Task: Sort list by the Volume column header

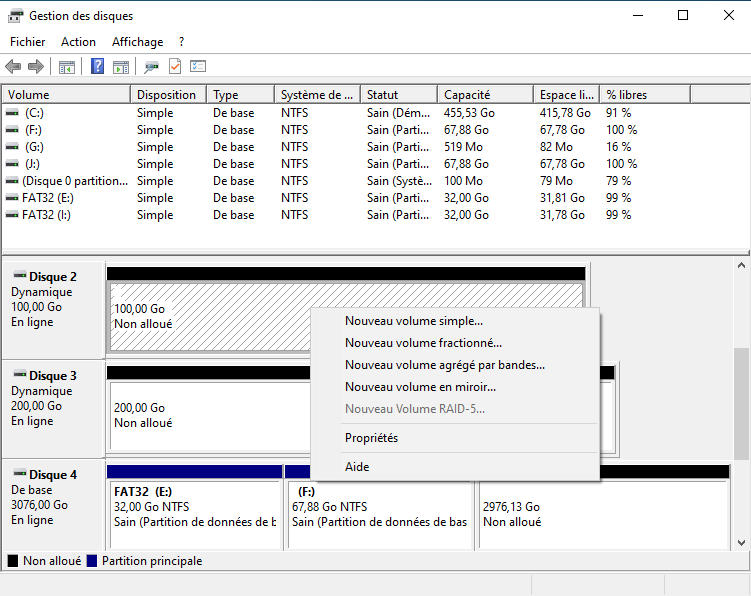Action: (x=28, y=95)
